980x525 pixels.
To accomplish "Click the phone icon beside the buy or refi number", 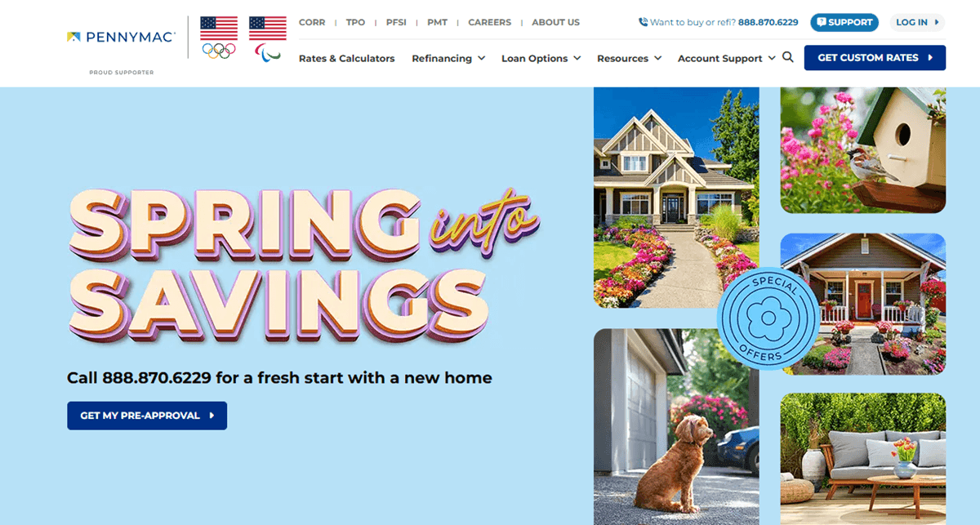I will 644,22.
